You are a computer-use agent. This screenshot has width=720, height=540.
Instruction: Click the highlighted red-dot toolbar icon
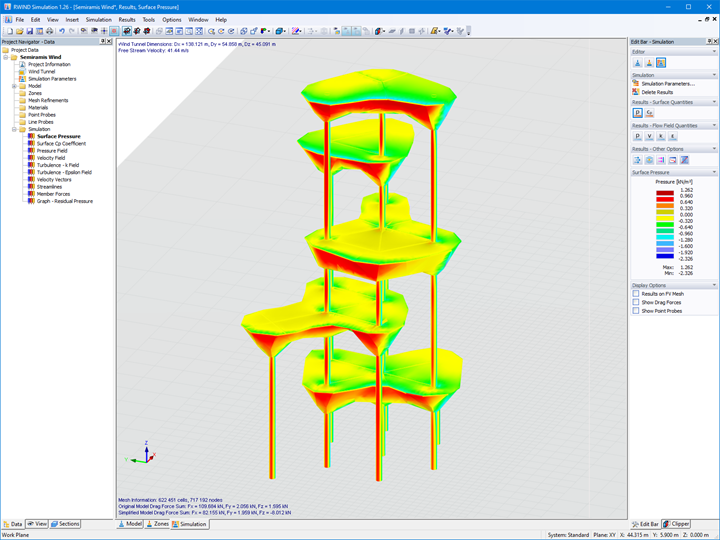[114, 31]
